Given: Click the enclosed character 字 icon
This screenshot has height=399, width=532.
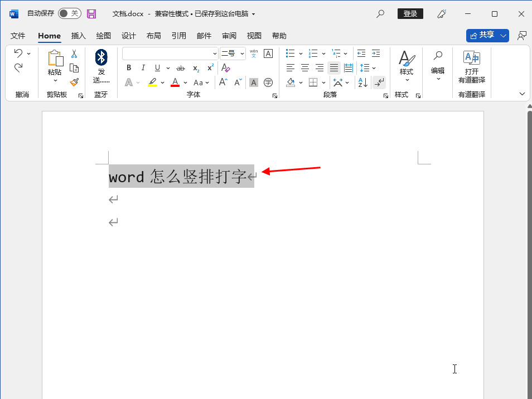Looking at the screenshot, I should coord(268,82).
